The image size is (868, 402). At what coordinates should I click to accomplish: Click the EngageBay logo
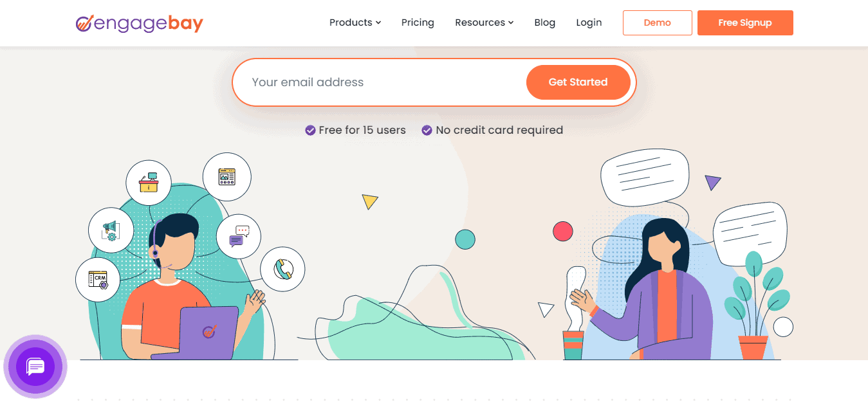139,24
